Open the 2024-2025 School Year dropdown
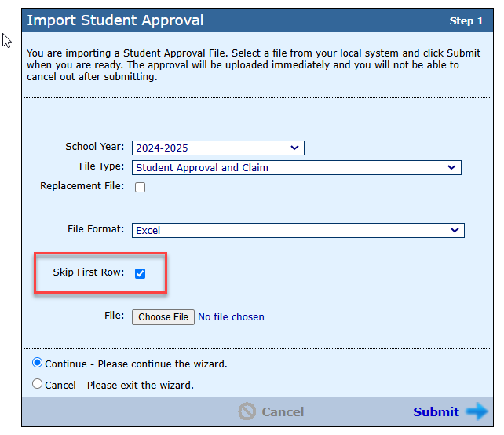Screen dimensions: 504x435 [218, 148]
